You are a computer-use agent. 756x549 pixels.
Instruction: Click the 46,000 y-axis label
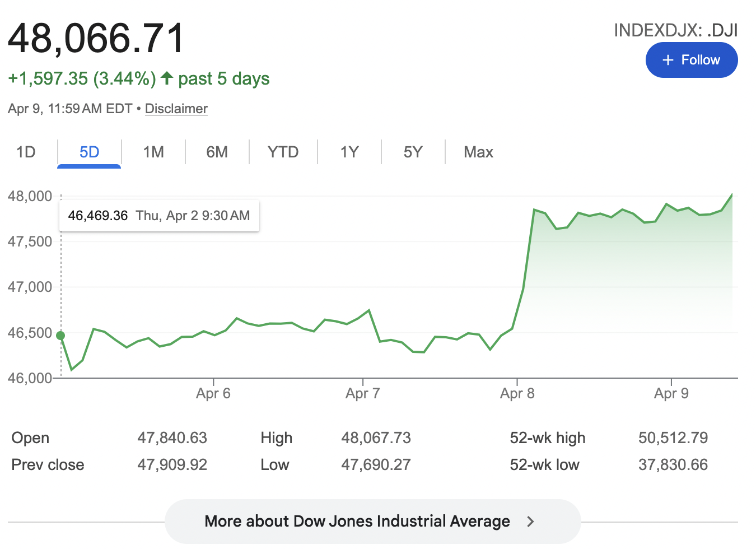point(30,378)
